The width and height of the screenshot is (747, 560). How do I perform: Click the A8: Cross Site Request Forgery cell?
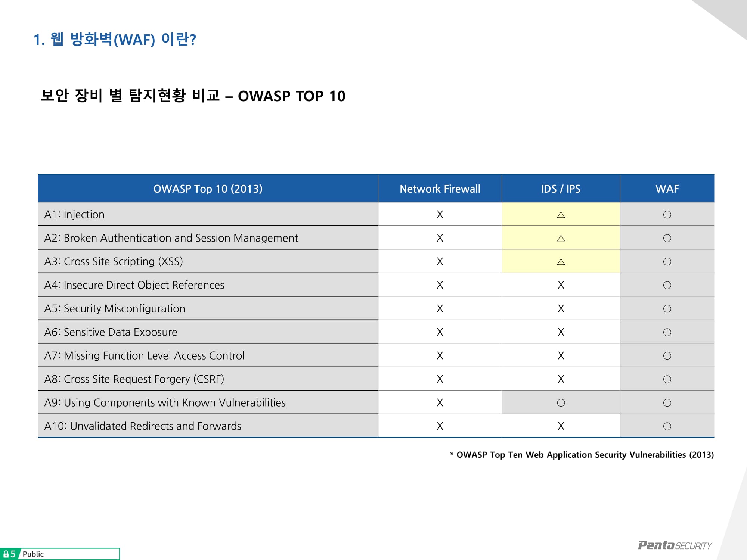click(134, 379)
